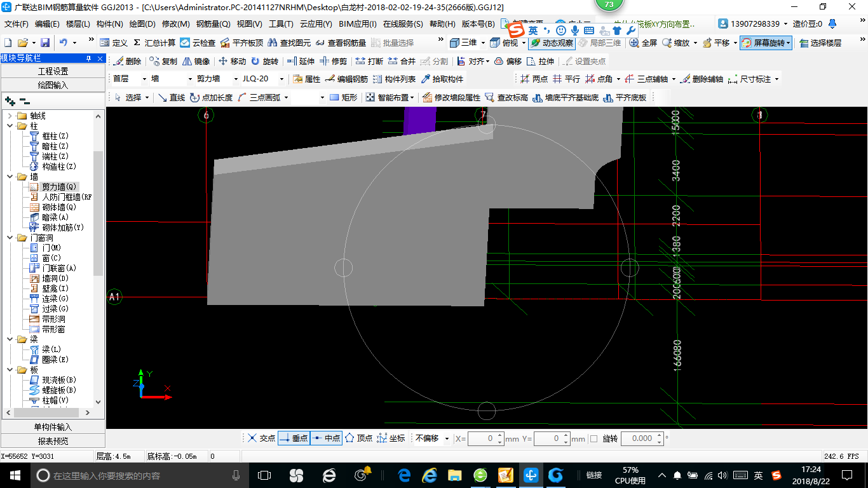Viewport: 868px width, 488px height.
Task: Click the save file icon
Action: 45,43
